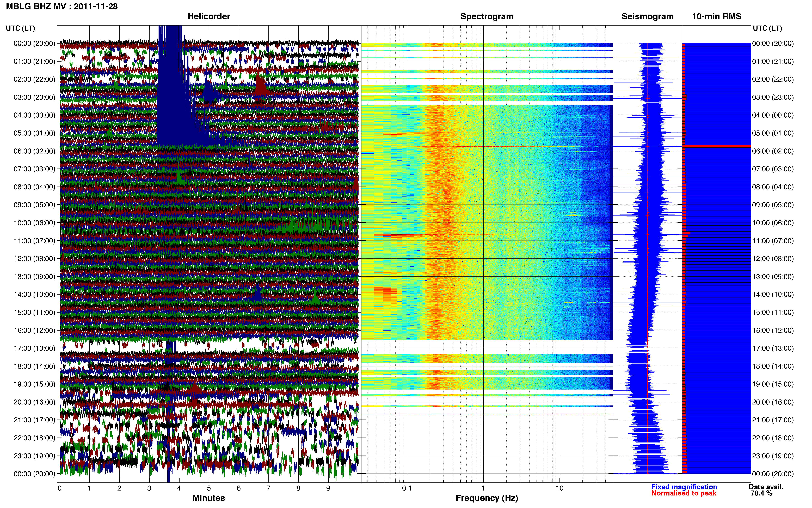Click the '10' frequency tick label
The image size is (812, 508).
(559, 488)
